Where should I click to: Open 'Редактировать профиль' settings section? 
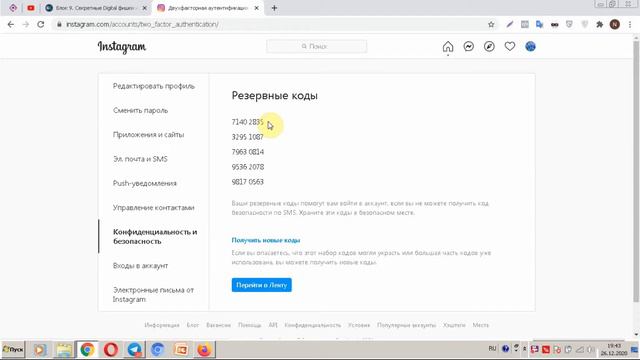point(153,86)
